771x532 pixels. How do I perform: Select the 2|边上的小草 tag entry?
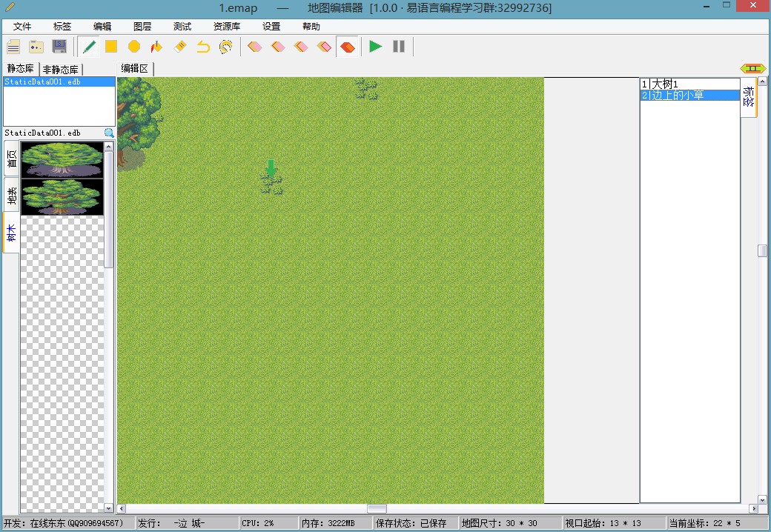(x=690, y=96)
